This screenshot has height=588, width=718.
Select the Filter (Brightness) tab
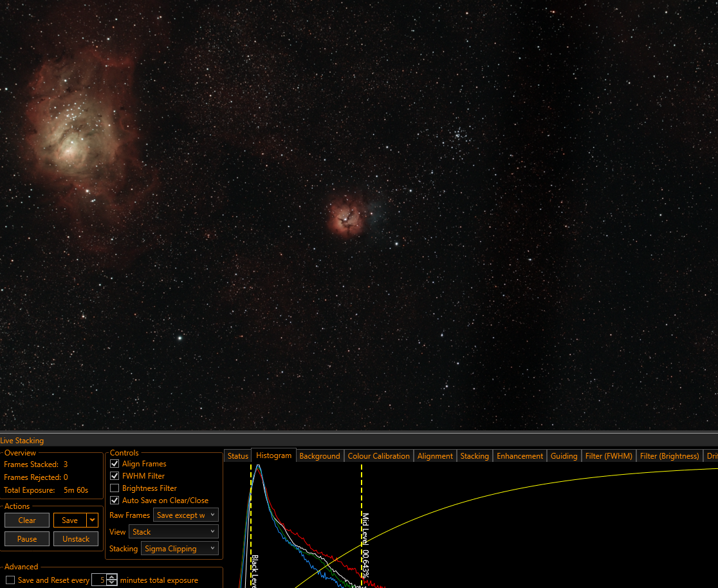coord(670,456)
